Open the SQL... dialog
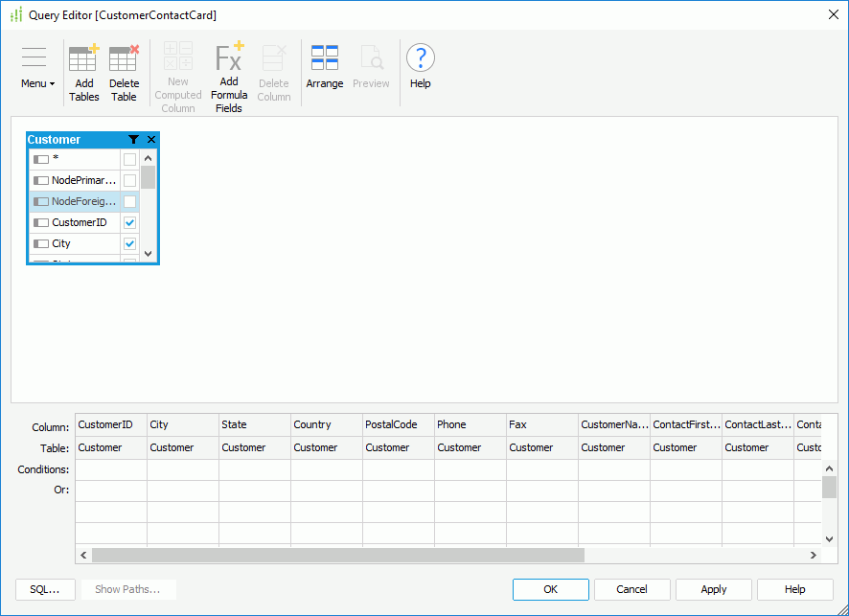Image resolution: width=849 pixels, height=616 pixels. pyautogui.click(x=45, y=589)
